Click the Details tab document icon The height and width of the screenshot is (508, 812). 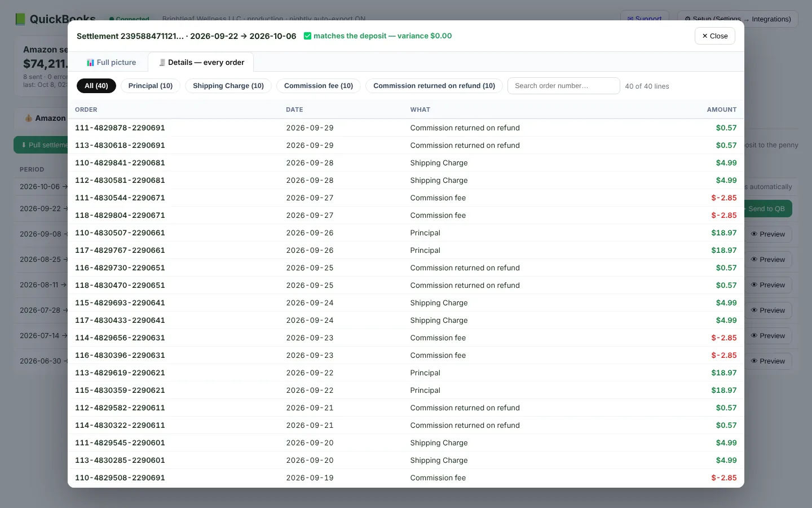[162, 63]
